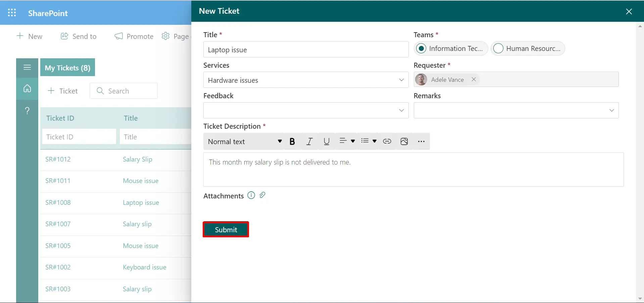This screenshot has height=303, width=644.
Task: Attach a file using the paperclip icon
Action: (262, 195)
